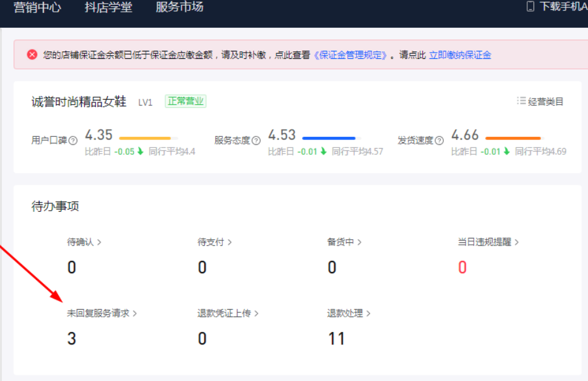Click the shop name 诚誉时尚精品女鞋

pos(79,102)
